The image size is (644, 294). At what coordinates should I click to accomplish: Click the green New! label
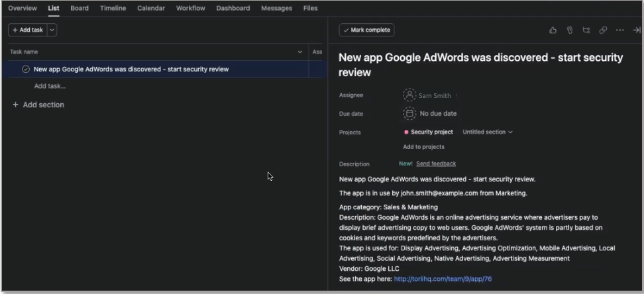(x=405, y=164)
